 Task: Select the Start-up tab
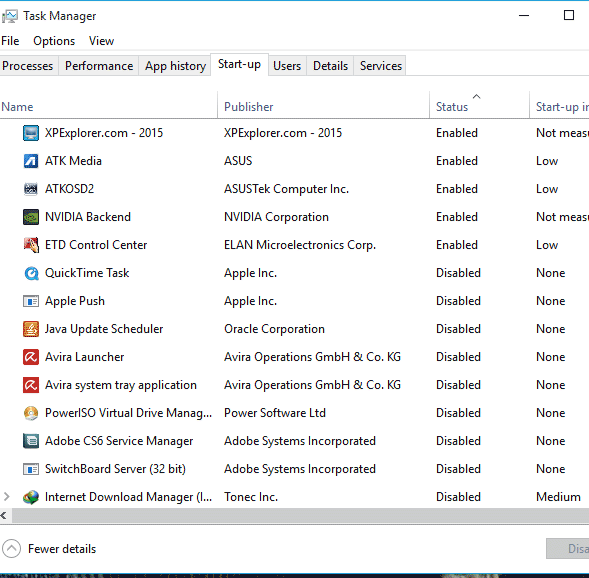tap(239, 64)
